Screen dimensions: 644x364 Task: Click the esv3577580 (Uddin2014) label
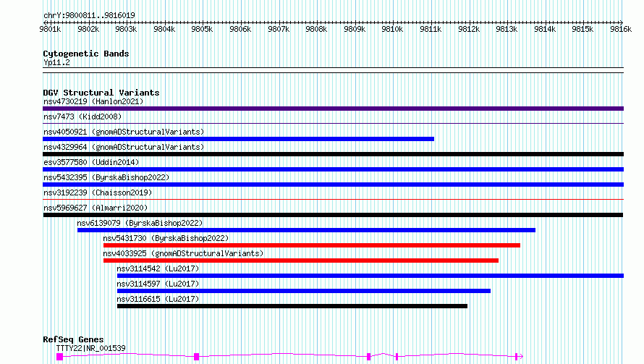[x=91, y=162]
